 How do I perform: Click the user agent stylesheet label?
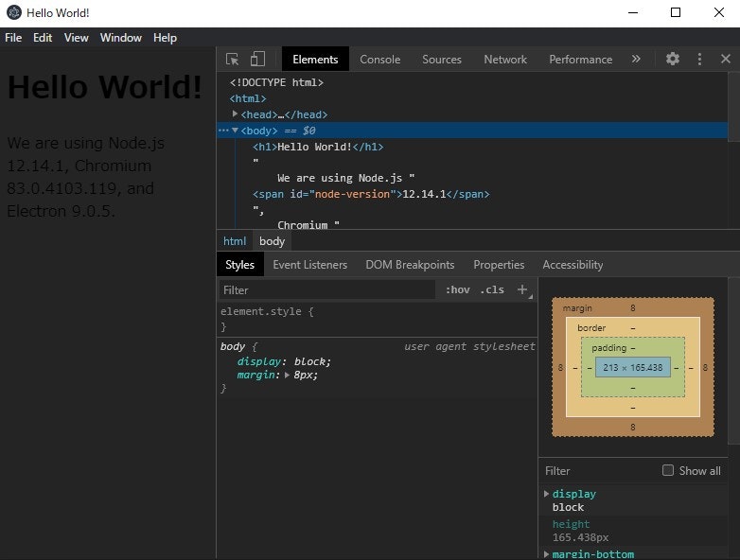click(x=469, y=346)
